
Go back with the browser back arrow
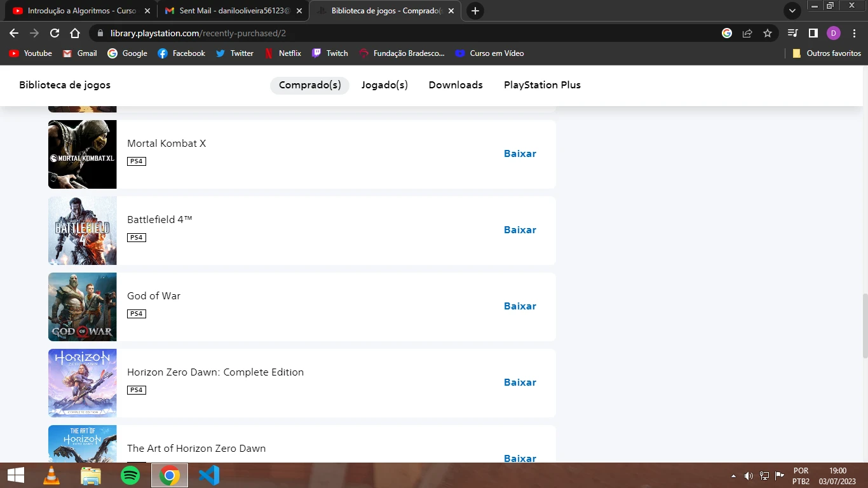tap(14, 33)
